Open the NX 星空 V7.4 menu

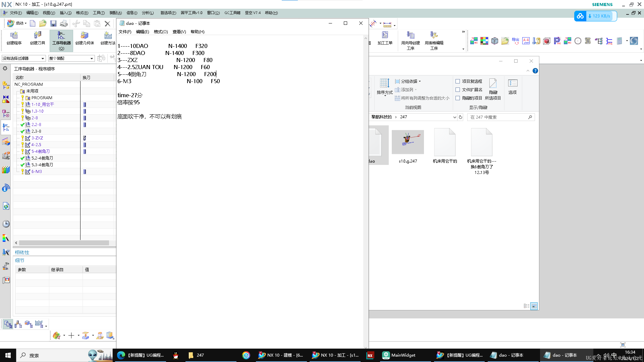click(x=253, y=13)
